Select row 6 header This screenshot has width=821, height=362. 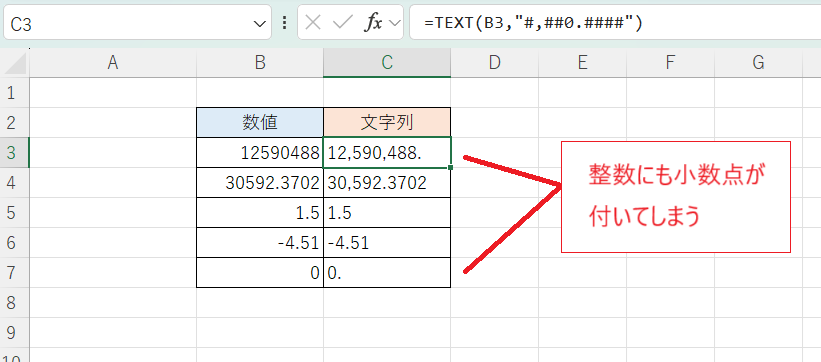click(14, 243)
